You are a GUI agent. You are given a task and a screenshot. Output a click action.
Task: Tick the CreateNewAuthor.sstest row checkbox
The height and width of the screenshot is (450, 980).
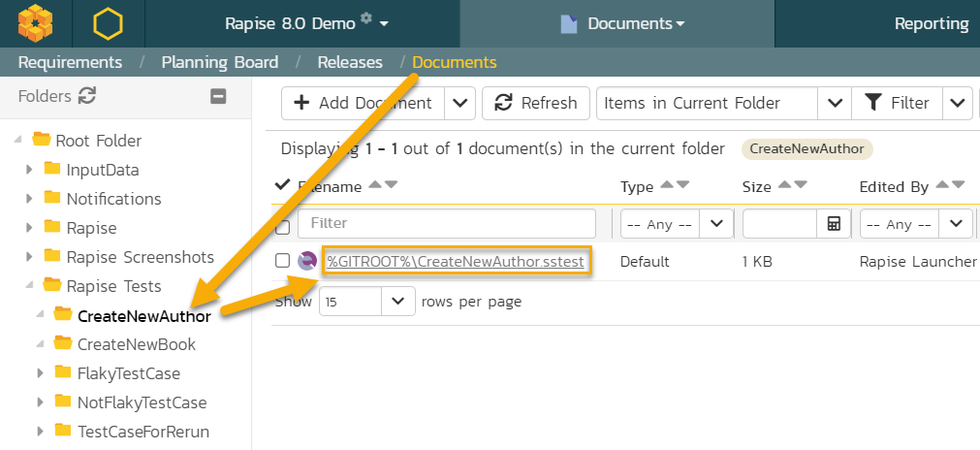coord(282,261)
